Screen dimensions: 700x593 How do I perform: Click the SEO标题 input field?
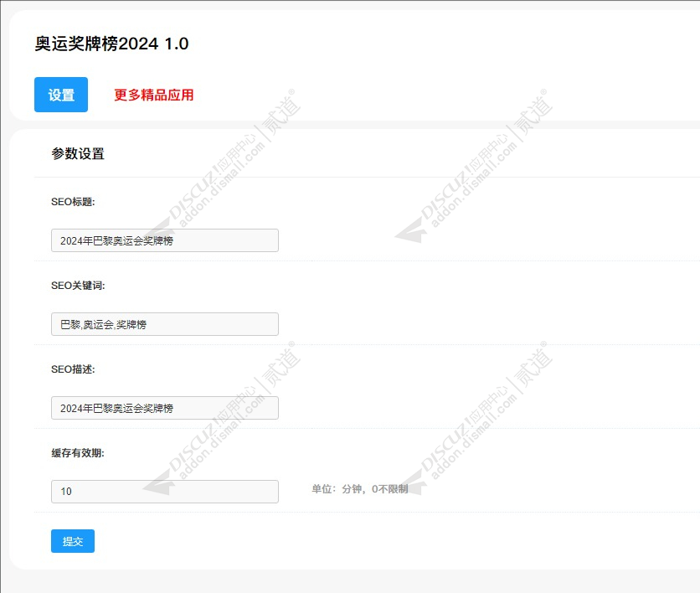(165, 240)
